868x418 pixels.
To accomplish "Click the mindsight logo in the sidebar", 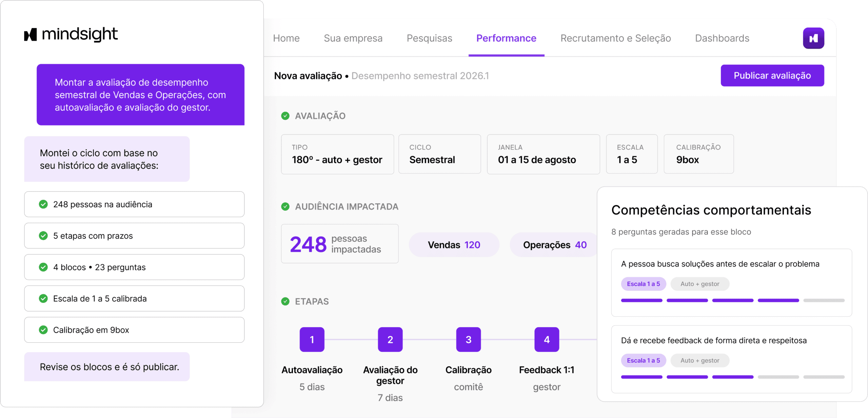I will click(71, 34).
